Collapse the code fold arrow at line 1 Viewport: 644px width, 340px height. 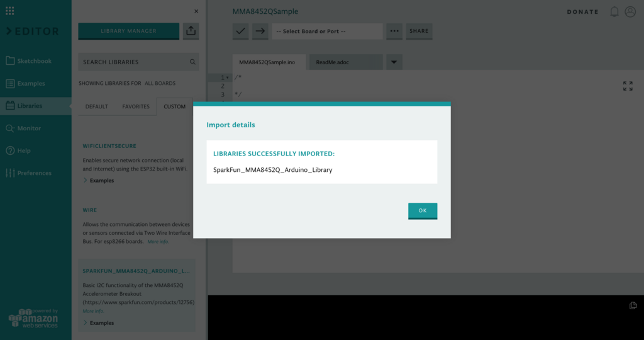click(228, 77)
